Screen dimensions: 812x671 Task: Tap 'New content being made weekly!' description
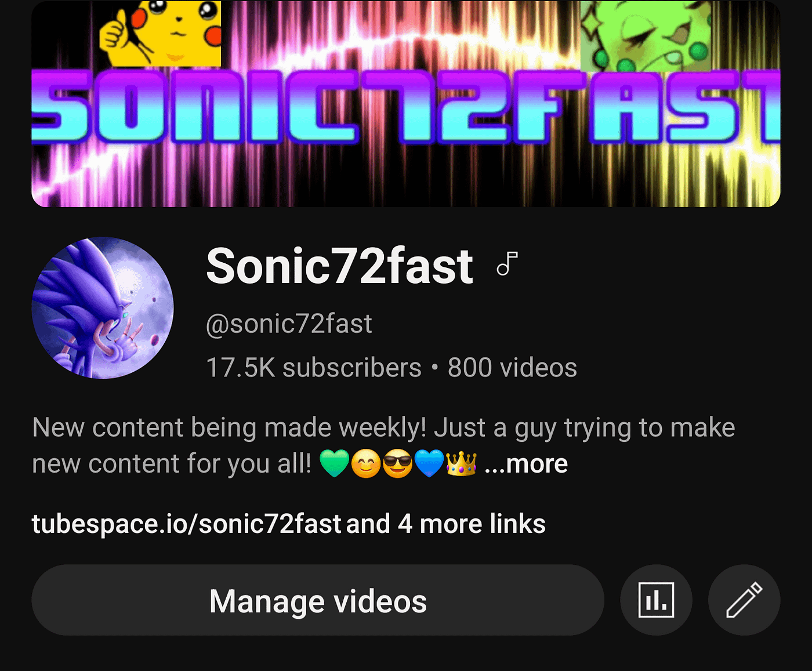point(230,428)
